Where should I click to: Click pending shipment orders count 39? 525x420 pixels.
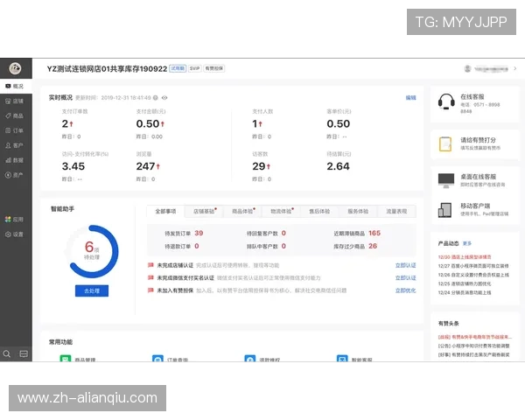pos(199,233)
